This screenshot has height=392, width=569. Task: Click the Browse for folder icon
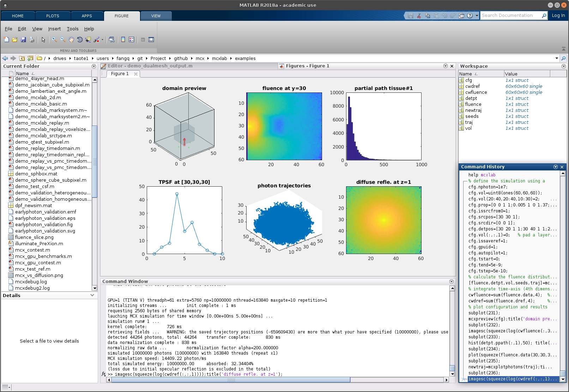pos(30,58)
